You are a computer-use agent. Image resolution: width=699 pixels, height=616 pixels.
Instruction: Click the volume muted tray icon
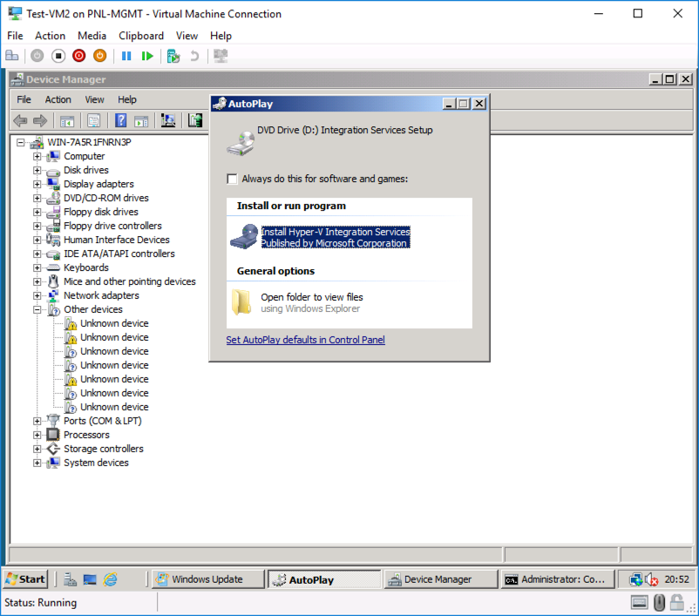pos(652,579)
